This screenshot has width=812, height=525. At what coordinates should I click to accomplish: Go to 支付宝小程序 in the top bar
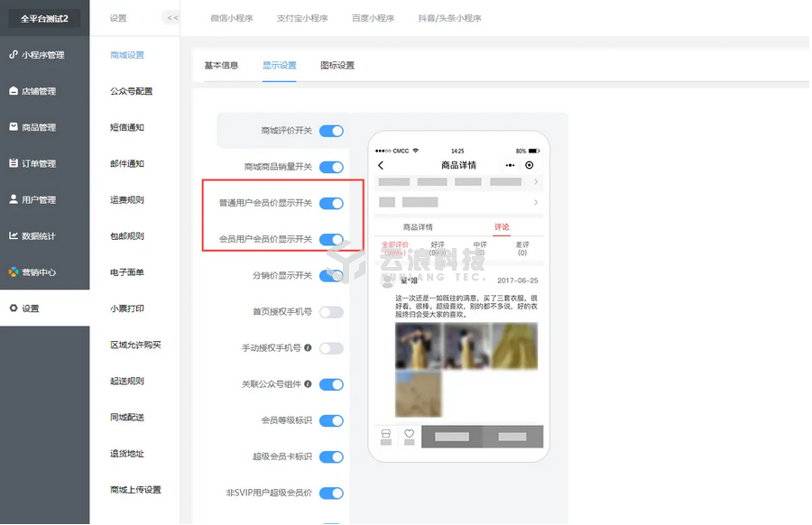301,18
